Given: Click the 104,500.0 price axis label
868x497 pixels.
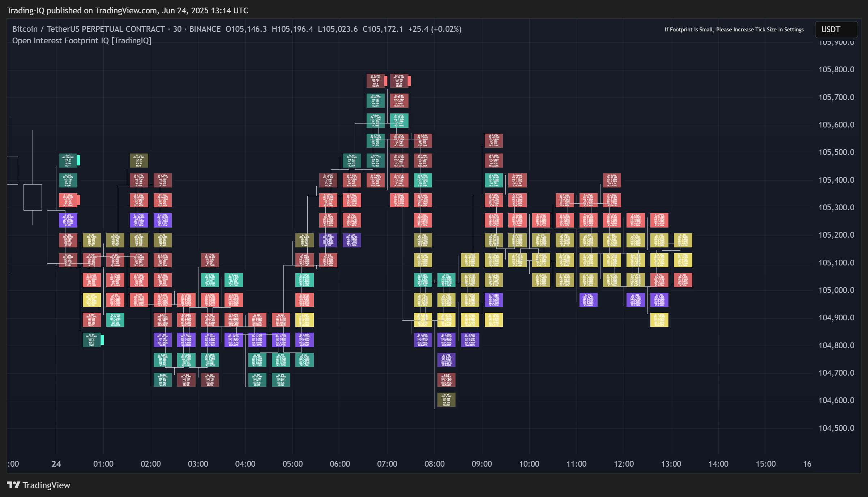Looking at the screenshot, I should [x=836, y=428].
